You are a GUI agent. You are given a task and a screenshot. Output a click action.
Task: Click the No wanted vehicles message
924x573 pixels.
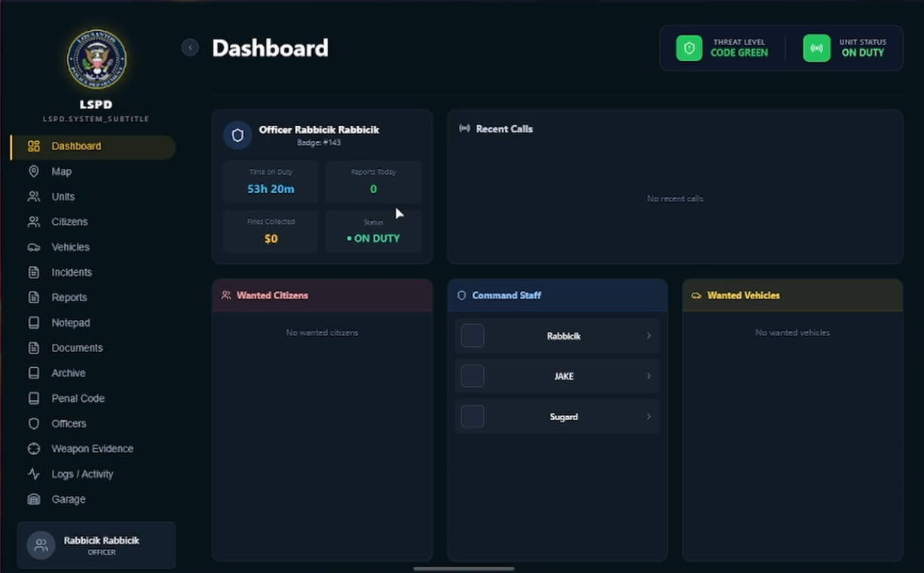tap(792, 332)
